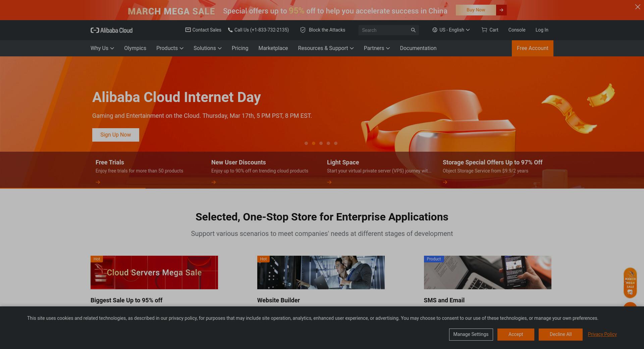Click the Website Builder title text

(278, 300)
